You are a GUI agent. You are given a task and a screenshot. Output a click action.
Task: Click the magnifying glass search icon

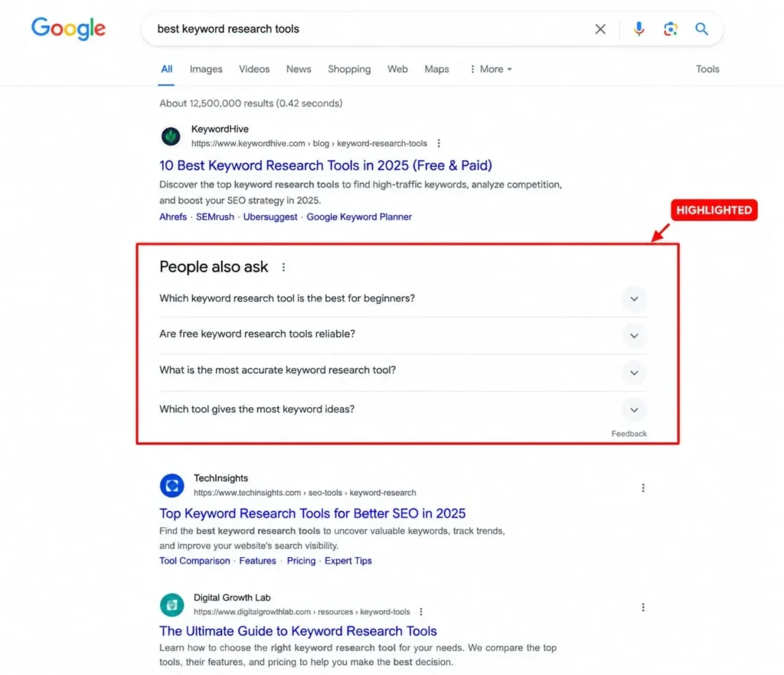[701, 29]
